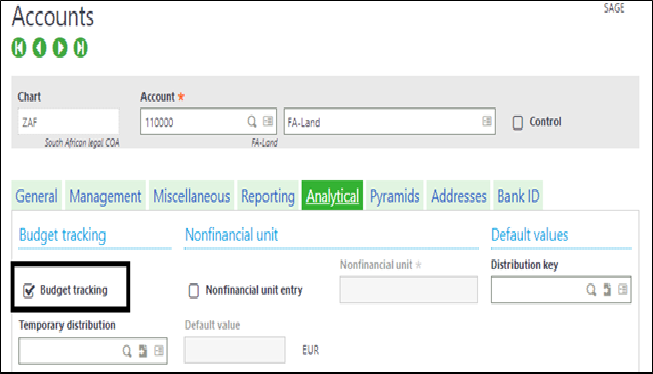Viewport: 653px width, 374px height.
Task: Open the Miscellaneous tab
Action: (x=192, y=195)
